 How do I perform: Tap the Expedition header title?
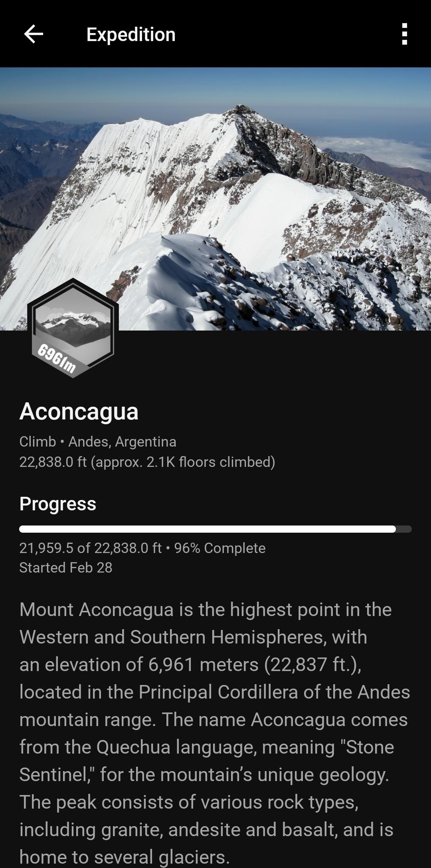(x=131, y=34)
